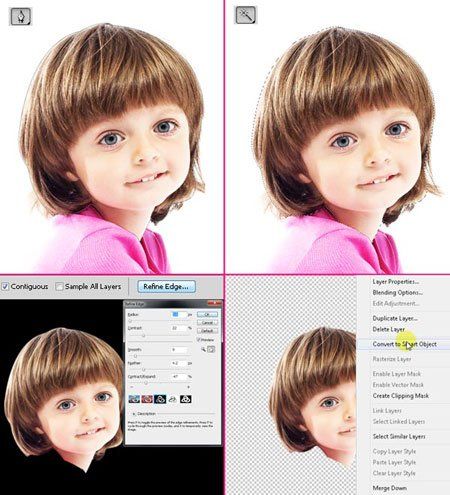Choose the Mask preview mode icon
450x495 pixels.
186,399
